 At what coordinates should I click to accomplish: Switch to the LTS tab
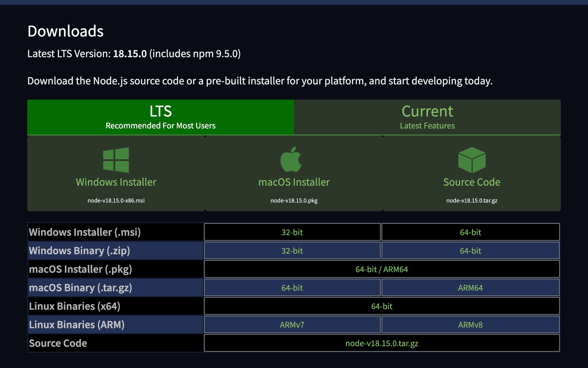tap(161, 117)
